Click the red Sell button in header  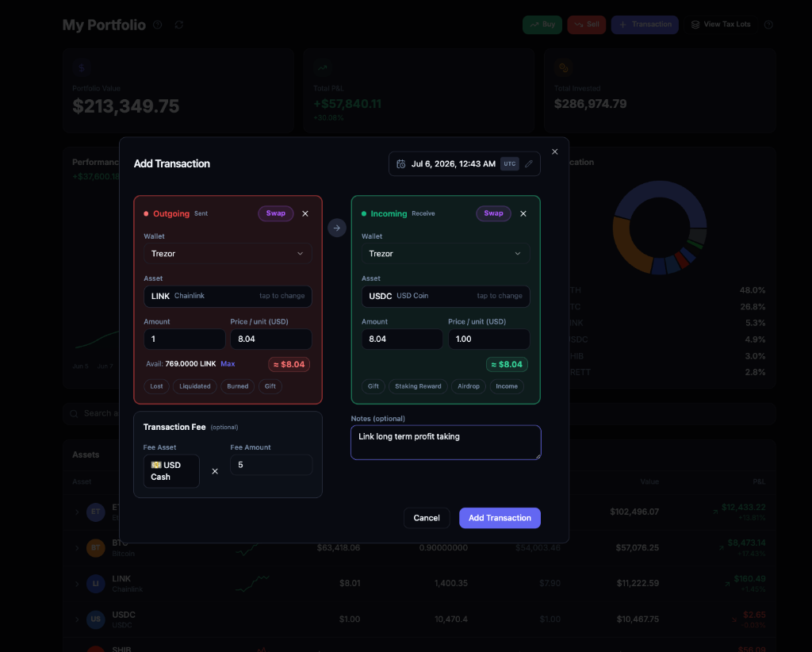coord(587,25)
